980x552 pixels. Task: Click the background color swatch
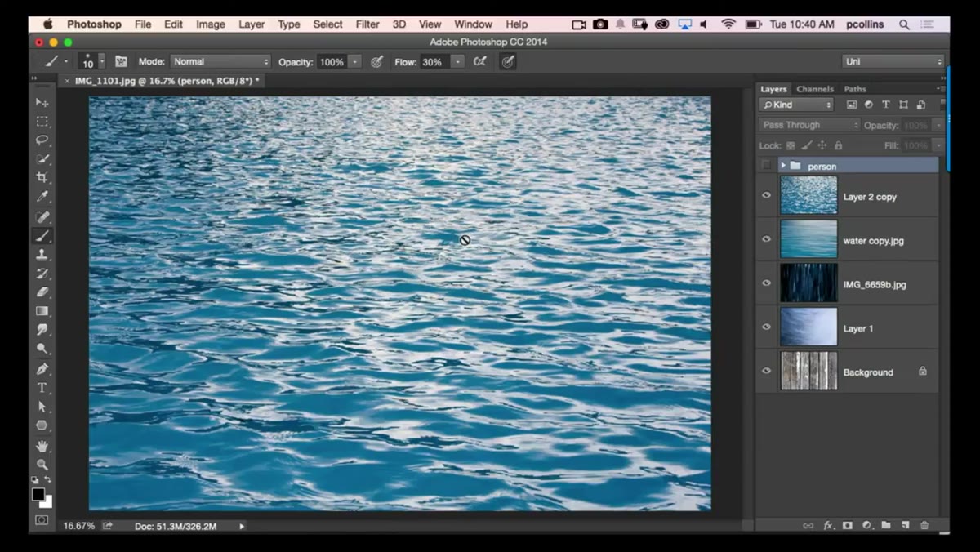(x=47, y=502)
